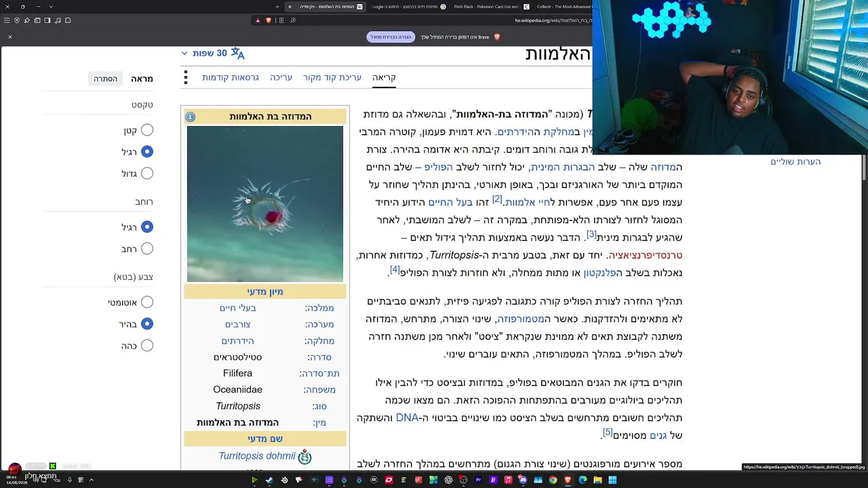Select regular width (רגיל) under רוחב
Image resolution: width=868 pixels, height=488 pixels.
(x=147, y=227)
